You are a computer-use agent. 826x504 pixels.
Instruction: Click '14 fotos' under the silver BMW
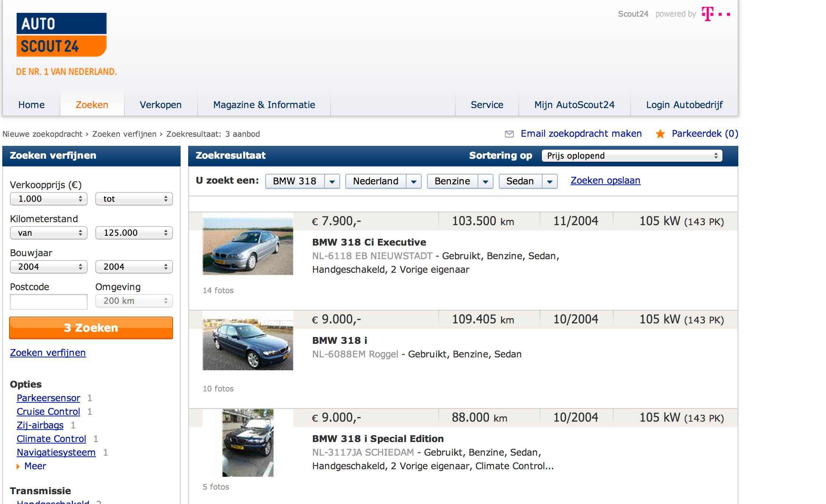pos(218,291)
